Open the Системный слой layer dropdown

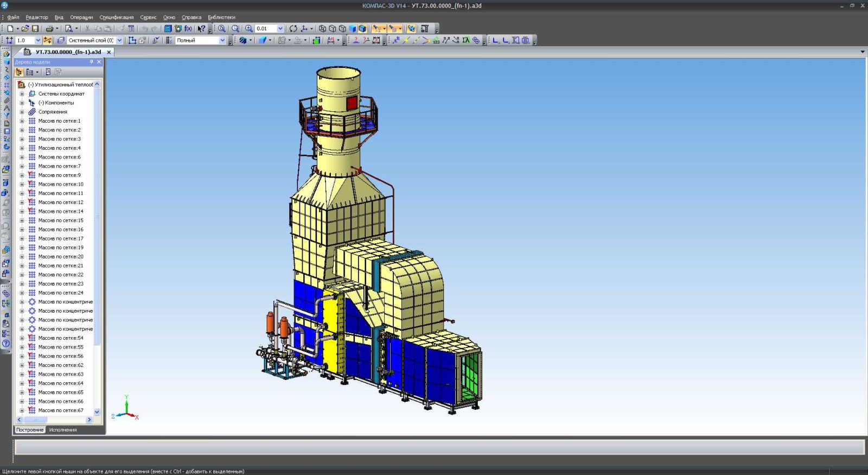pos(119,40)
